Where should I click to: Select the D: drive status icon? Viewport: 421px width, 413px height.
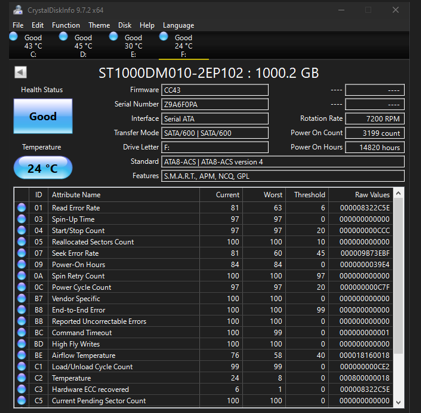63,36
